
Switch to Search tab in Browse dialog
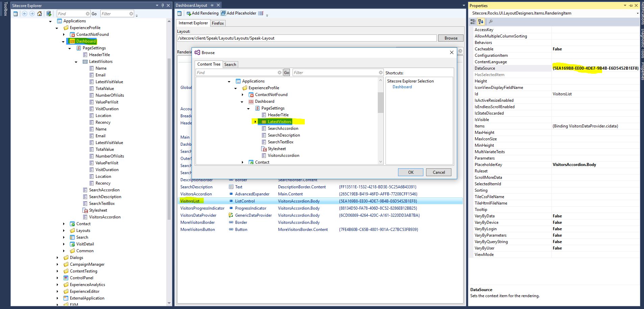point(230,65)
